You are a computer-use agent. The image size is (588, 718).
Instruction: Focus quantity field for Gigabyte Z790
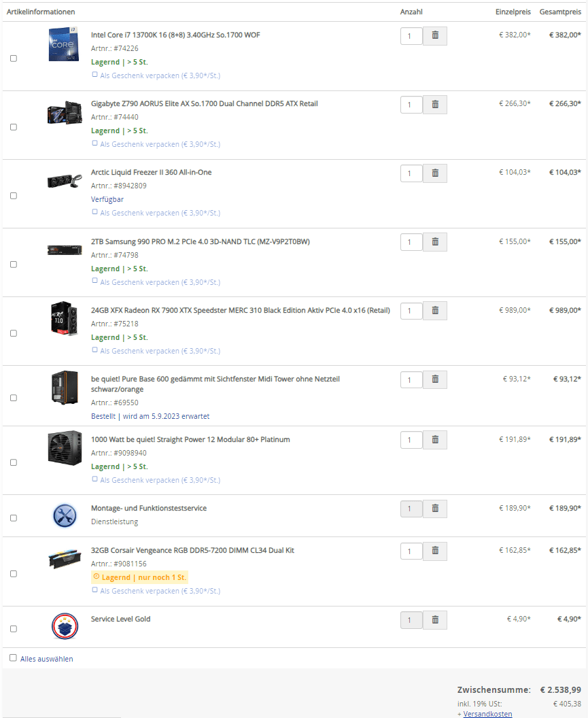(411, 105)
